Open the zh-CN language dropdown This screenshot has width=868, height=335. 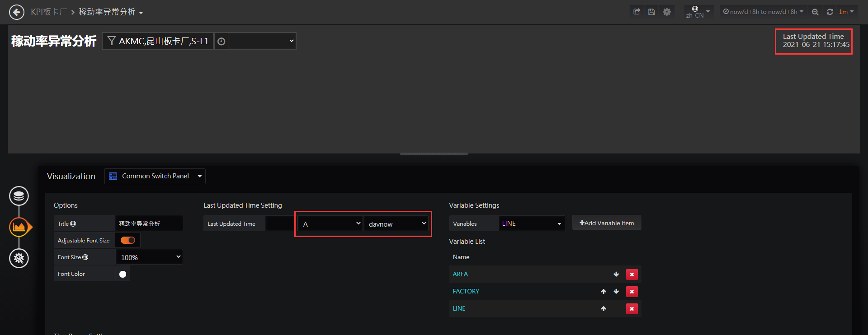(x=698, y=12)
